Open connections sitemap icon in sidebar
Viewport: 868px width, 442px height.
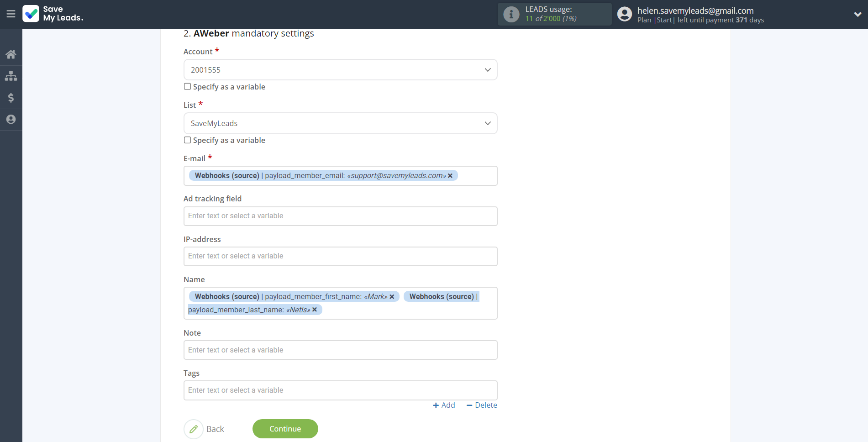pos(11,76)
